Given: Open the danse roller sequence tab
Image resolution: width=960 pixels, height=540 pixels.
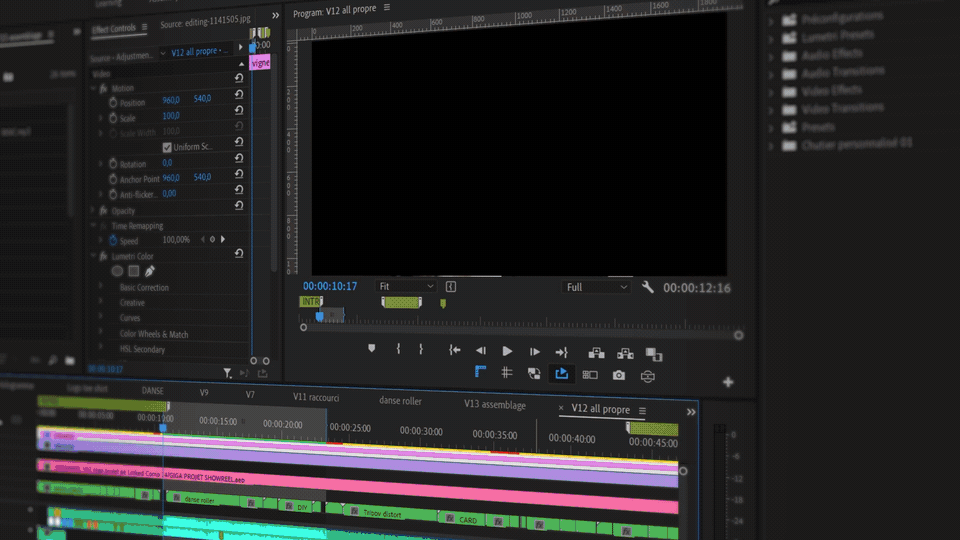Looking at the screenshot, I should [x=400, y=400].
